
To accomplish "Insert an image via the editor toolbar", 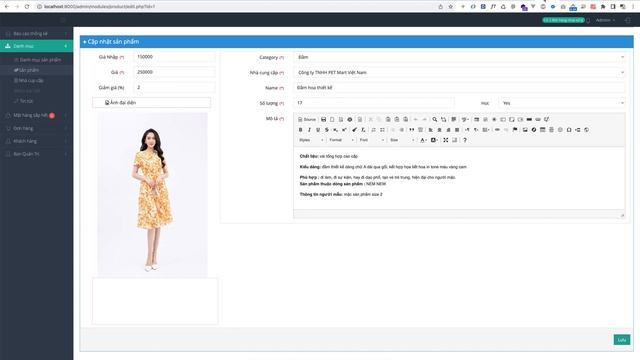I will point(525,130).
